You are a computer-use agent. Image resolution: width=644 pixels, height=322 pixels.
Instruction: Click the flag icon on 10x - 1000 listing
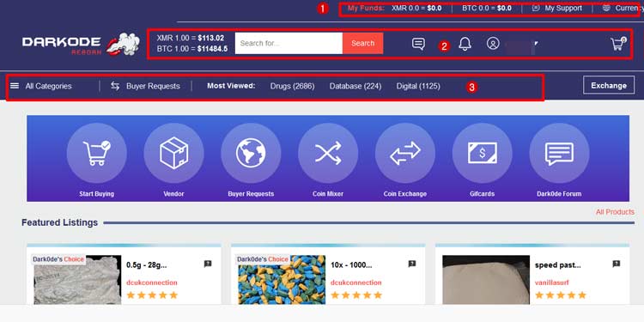pyautogui.click(x=412, y=264)
